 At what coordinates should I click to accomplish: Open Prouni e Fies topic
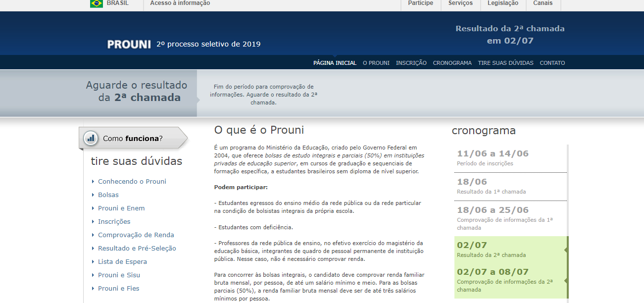click(x=119, y=288)
